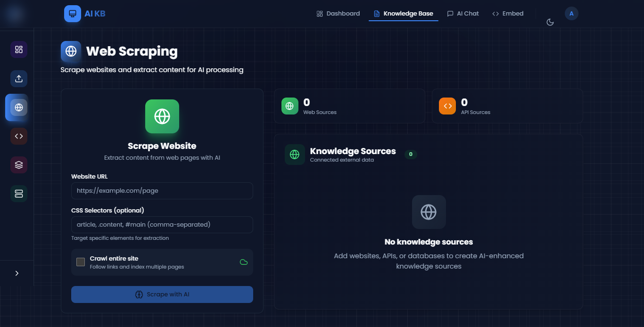Click the 'API Sources' label
The width and height of the screenshot is (644, 327).
(476, 112)
